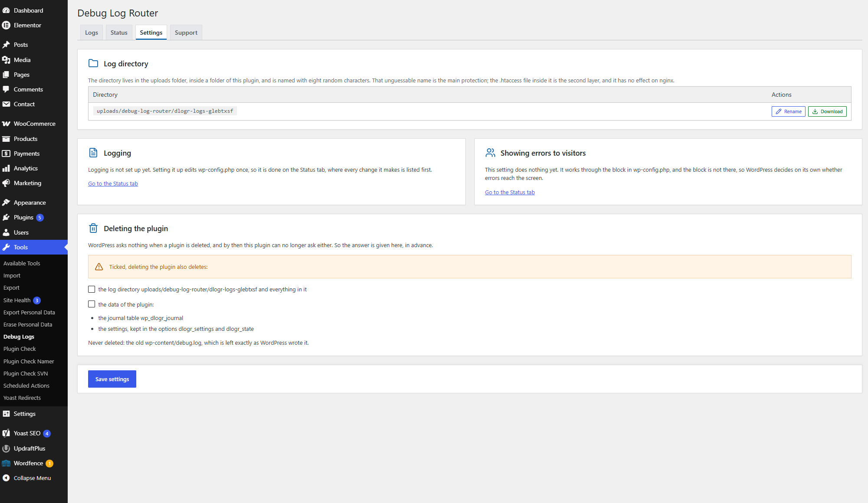Follow Status tab link under Logging

click(113, 183)
